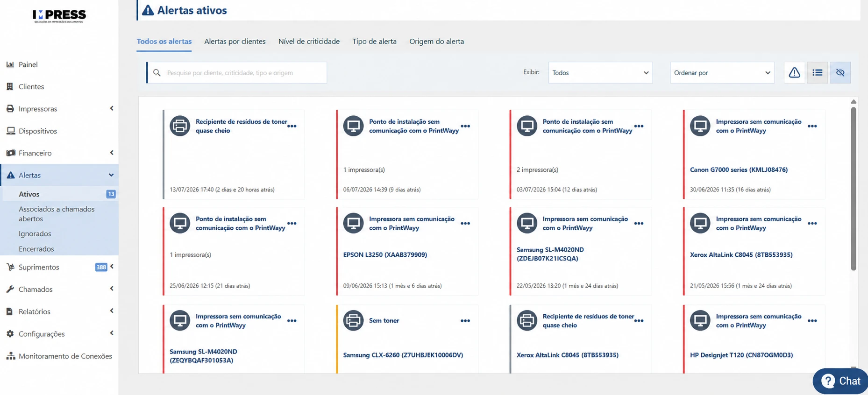Viewport: 868px width, 395px height.
Task: Switch to Alertas por clientes tab
Action: tap(235, 42)
